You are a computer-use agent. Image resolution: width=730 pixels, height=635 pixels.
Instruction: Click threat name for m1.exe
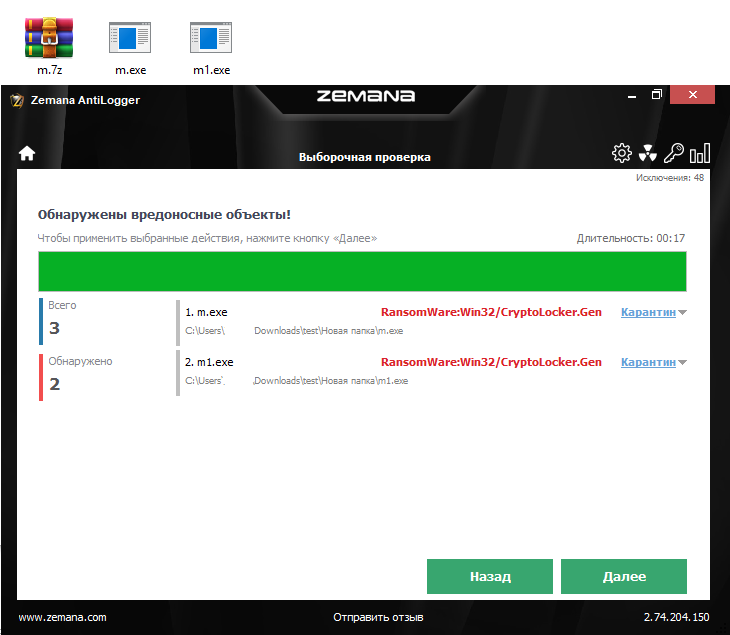click(491, 362)
